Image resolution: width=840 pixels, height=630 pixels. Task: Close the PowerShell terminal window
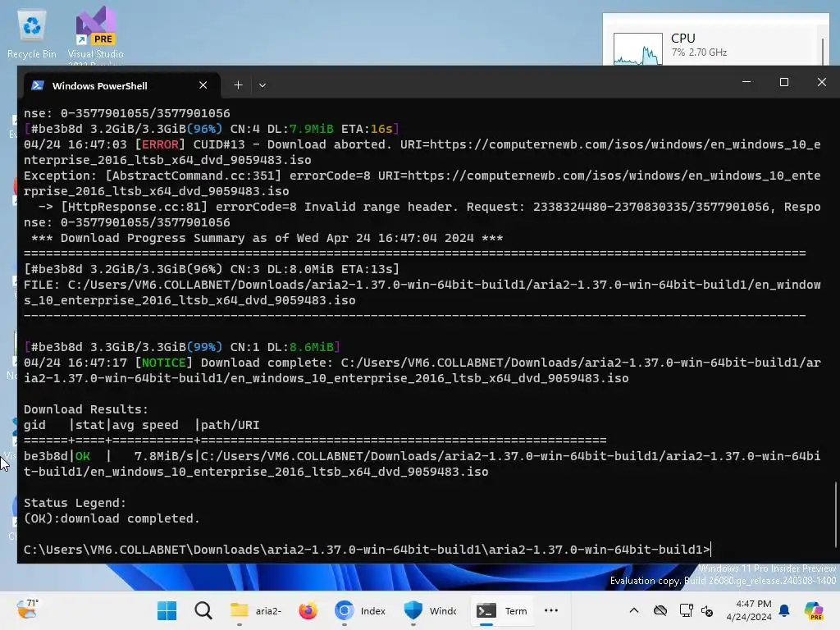pos(821,82)
